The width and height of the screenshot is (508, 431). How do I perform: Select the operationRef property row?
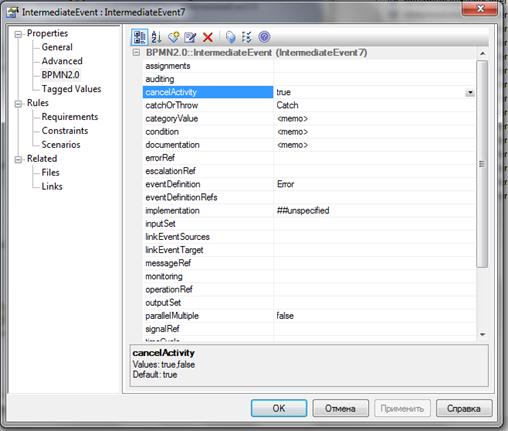tap(308, 290)
